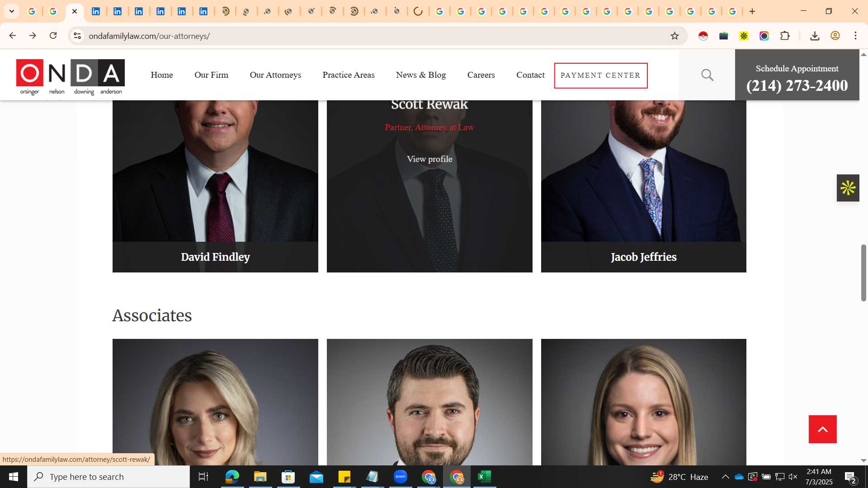Click the smiling associate photo on right

click(x=643, y=402)
